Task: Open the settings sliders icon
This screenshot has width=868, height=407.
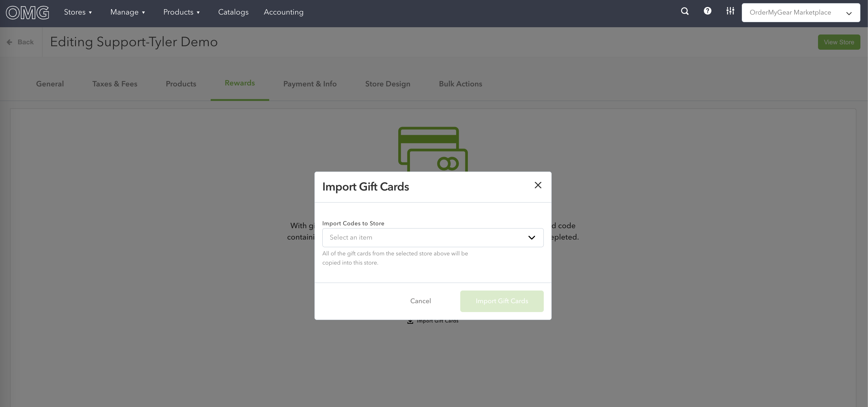Action: pos(730,11)
